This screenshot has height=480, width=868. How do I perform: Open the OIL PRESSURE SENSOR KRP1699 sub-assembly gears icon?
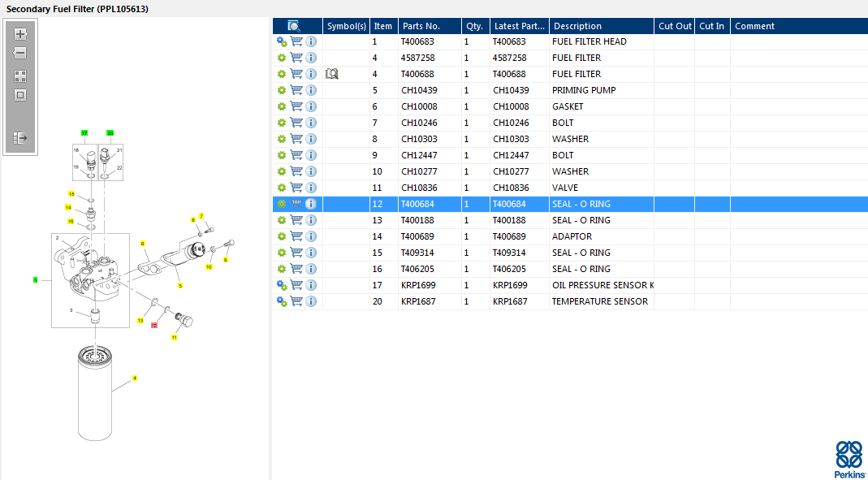[282, 285]
